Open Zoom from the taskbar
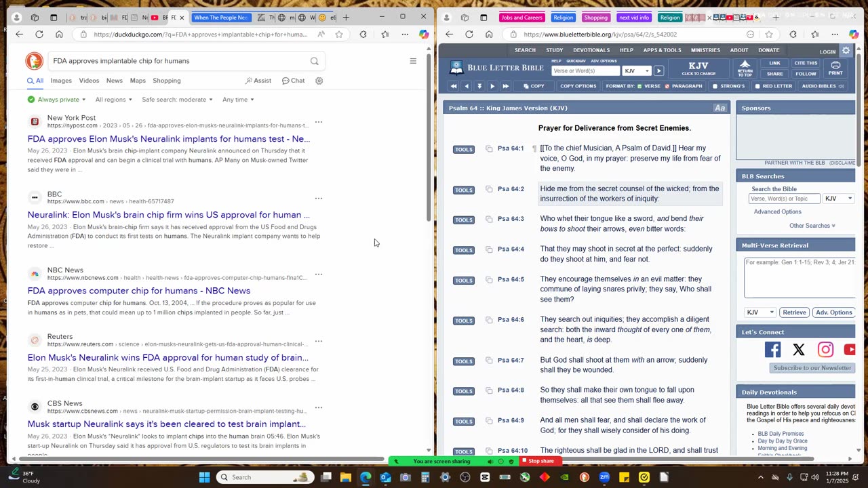Image resolution: width=868 pixels, height=488 pixels. coord(604,477)
